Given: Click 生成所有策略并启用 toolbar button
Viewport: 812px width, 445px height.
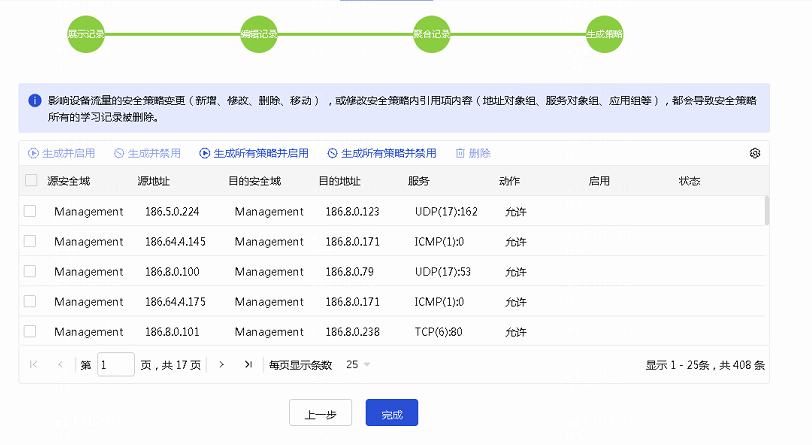Looking at the screenshot, I should (254, 153).
